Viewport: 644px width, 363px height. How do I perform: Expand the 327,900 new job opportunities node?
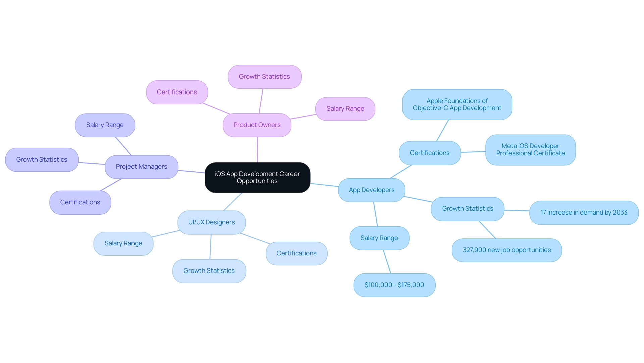pos(509,250)
